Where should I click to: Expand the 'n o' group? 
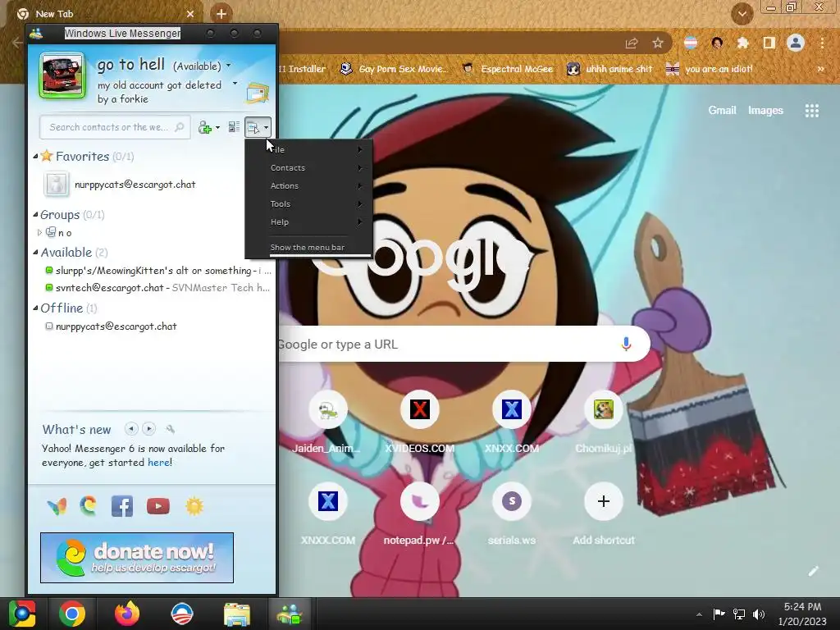[39, 232]
